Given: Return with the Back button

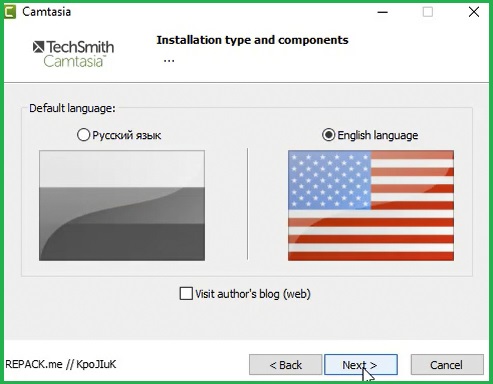Looking at the screenshot, I should click(286, 365).
